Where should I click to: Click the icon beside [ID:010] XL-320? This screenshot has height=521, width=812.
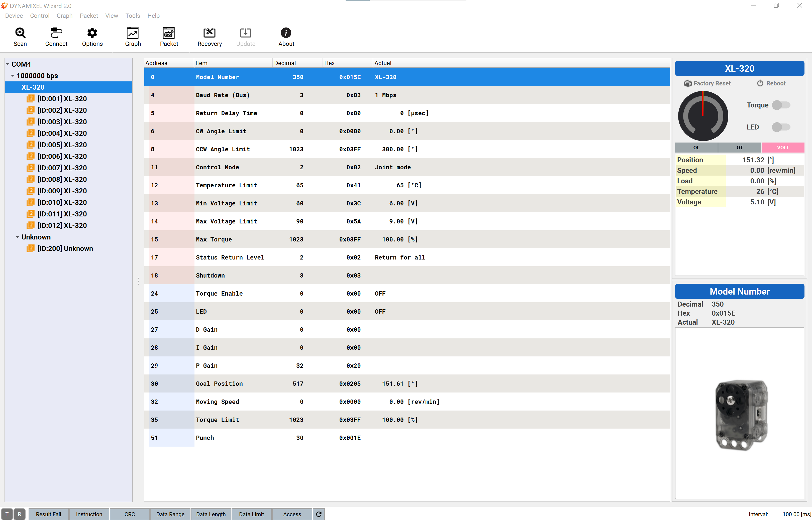coord(31,202)
